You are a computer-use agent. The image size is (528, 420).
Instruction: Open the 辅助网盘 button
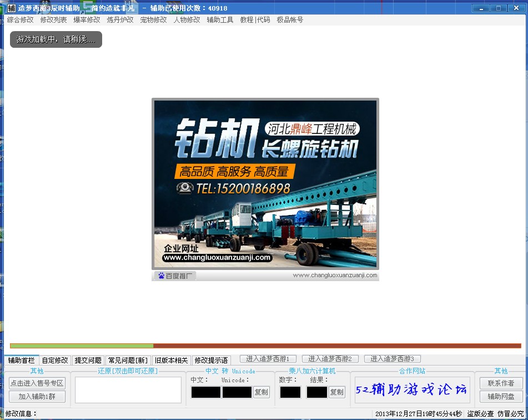click(501, 397)
